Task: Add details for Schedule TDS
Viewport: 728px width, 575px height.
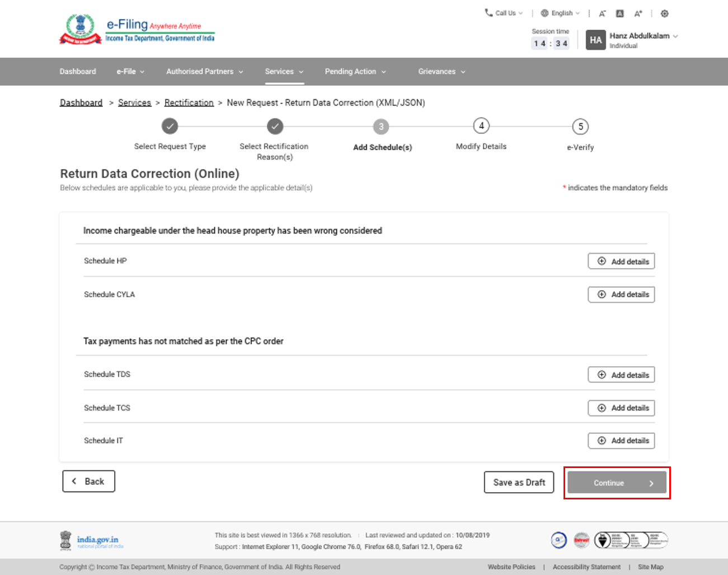Action: pos(621,375)
